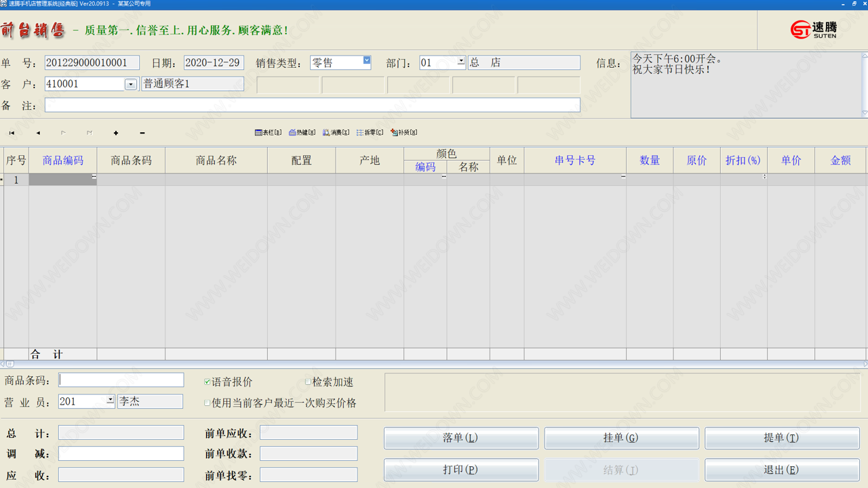
Task: Select row 1 in 序号 column
Action: (16, 180)
